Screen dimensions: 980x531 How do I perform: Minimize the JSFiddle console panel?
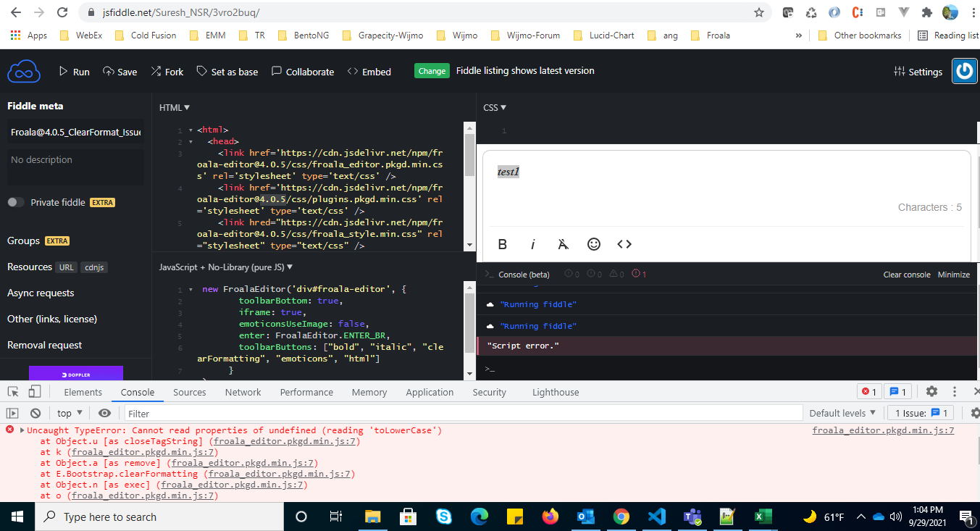click(x=954, y=275)
